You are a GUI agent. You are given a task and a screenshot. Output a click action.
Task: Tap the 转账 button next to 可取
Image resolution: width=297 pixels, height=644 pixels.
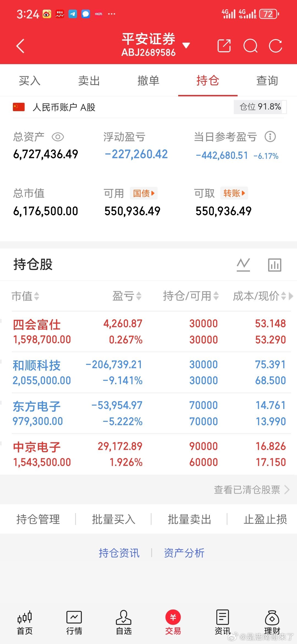point(234,193)
